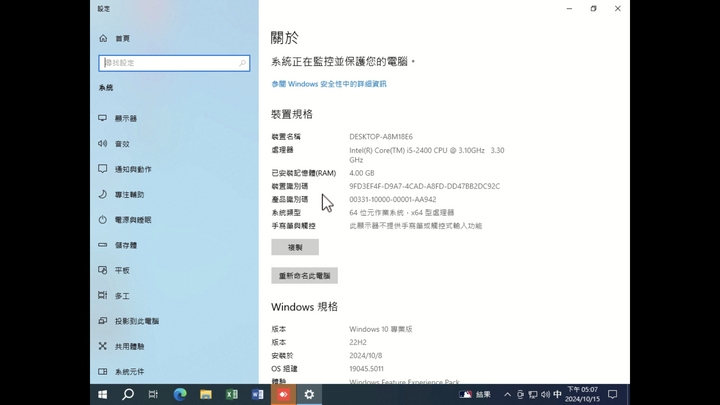Click the processor value Intel(R) Core(TM) i5-2400
The height and width of the screenshot is (405, 720).
(427, 155)
